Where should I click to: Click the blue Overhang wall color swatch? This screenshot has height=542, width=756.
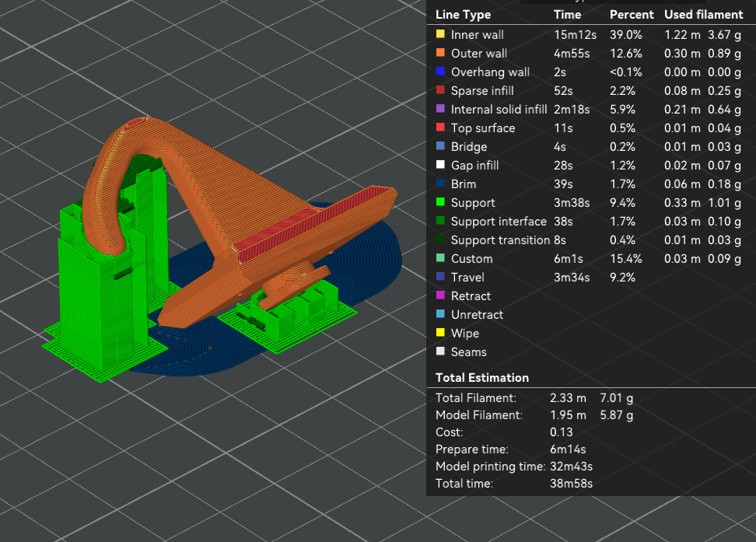click(x=440, y=72)
